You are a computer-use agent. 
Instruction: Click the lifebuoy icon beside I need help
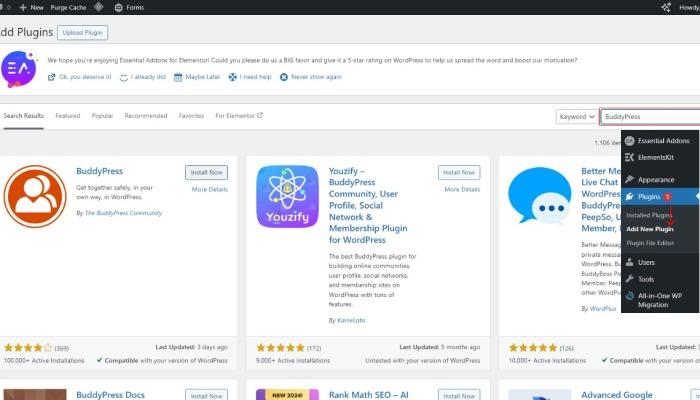click(233, 77)
